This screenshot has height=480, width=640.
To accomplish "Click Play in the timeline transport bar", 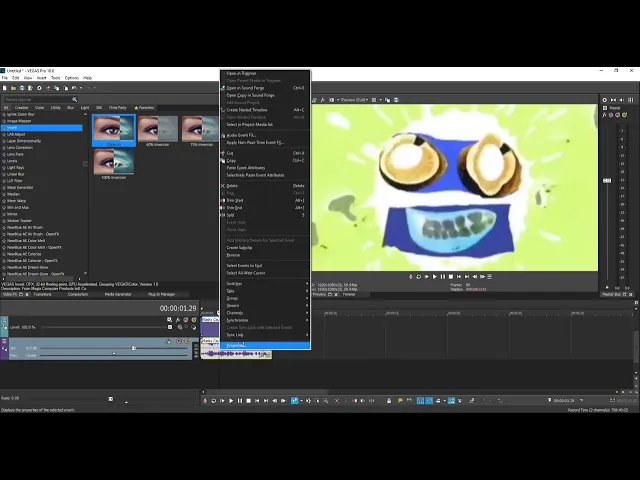I will [x=231, y=401].
